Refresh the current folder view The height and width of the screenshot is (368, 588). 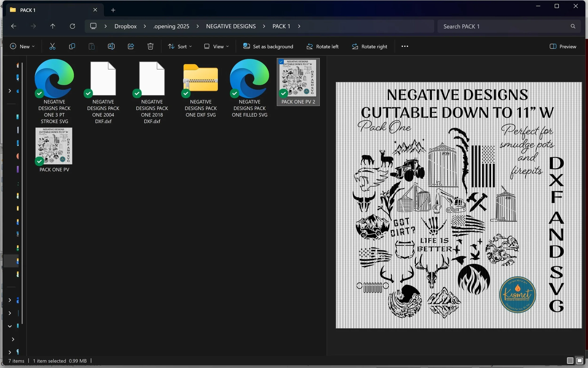click(72, 26)
